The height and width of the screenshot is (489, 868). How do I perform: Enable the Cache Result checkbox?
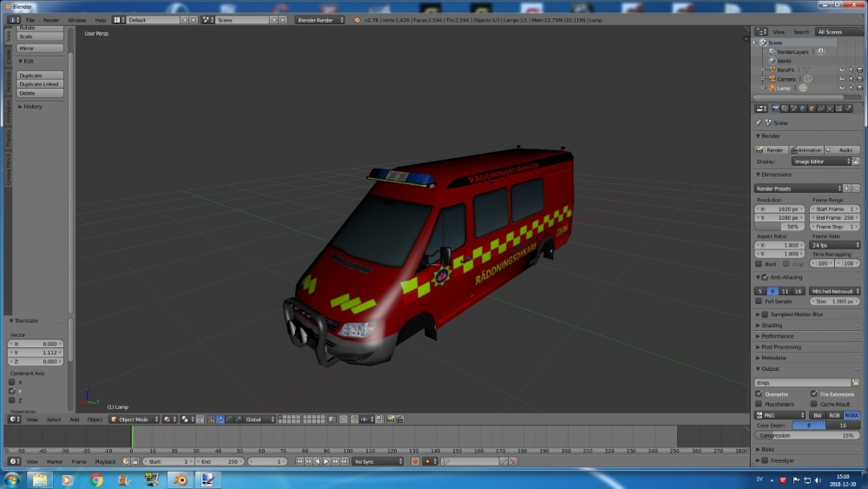pyautogui.click(x=814, y=404)
